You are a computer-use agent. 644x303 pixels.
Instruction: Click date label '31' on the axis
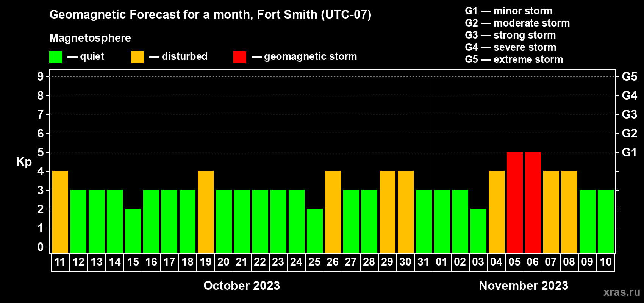point(424,262)
